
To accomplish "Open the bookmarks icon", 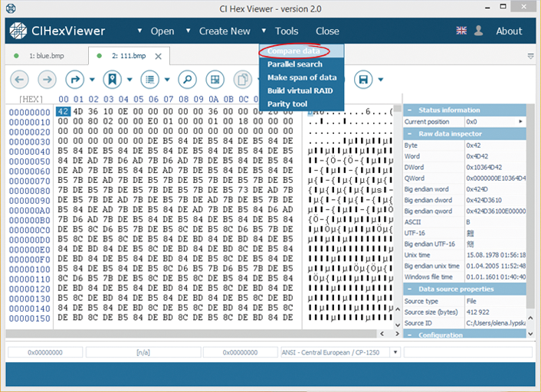I will point(112,80).
